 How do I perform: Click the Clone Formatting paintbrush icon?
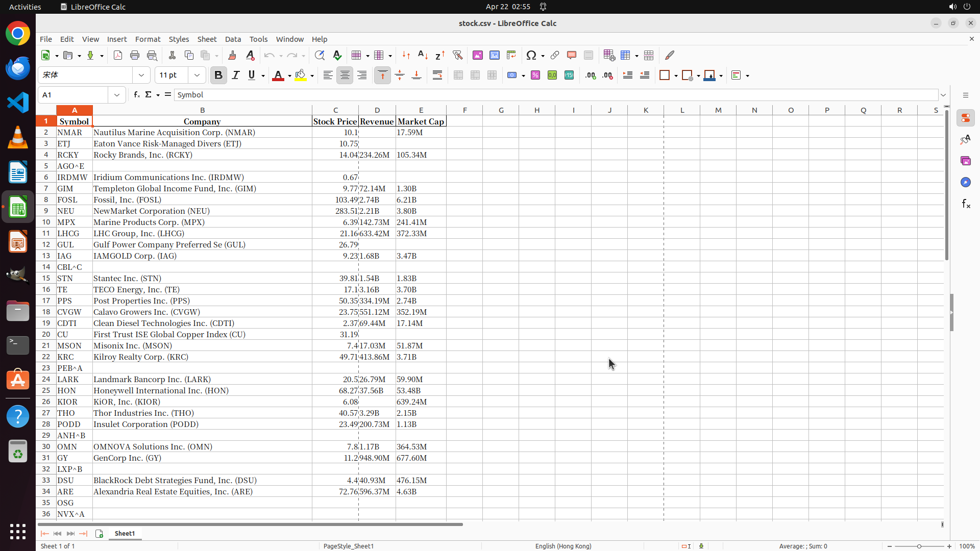[232, 55]
